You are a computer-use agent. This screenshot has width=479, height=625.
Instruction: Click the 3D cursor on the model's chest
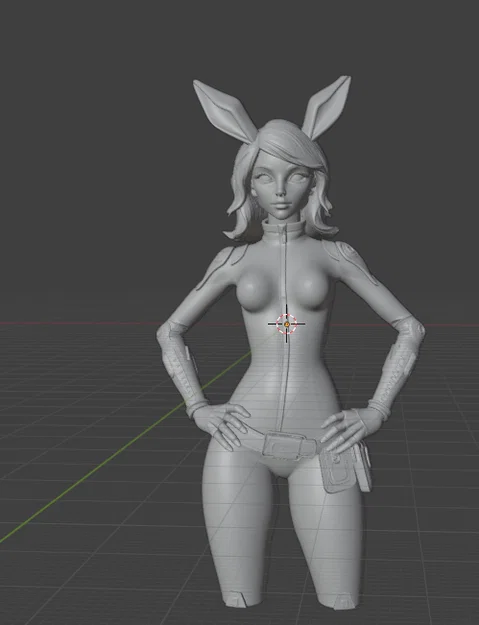pos(287,324)
